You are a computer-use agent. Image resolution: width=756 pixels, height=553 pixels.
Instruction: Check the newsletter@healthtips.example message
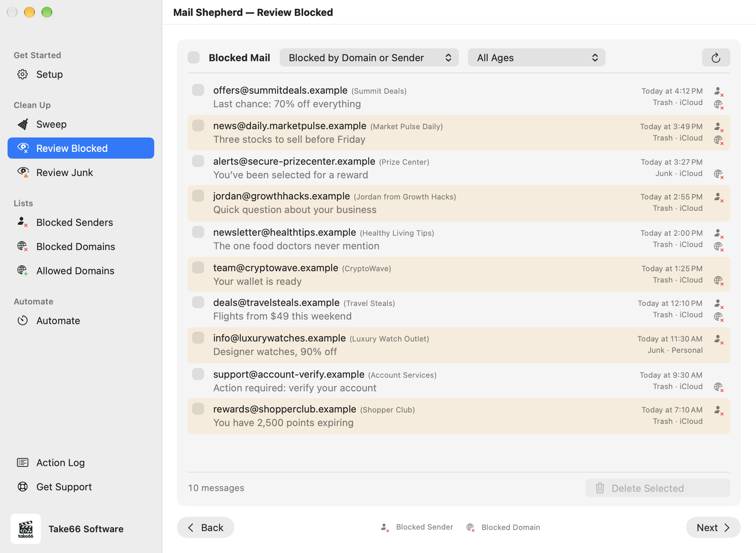tap(198, 232)
